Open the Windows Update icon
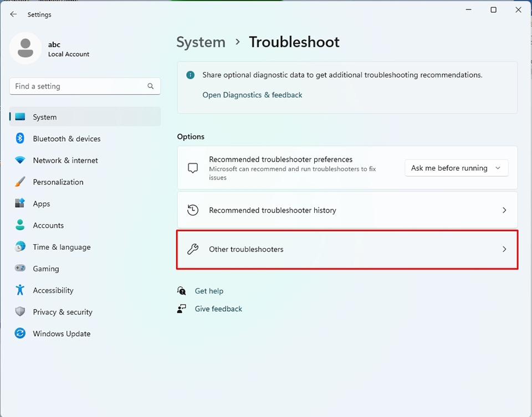Viewport: 532px width, 417px height. click(x=21, y=333)
